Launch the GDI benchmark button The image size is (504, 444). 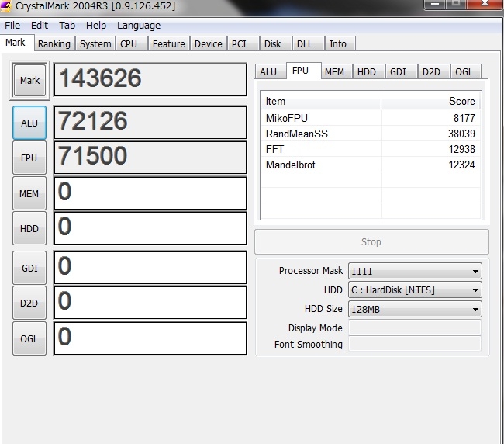29,268
